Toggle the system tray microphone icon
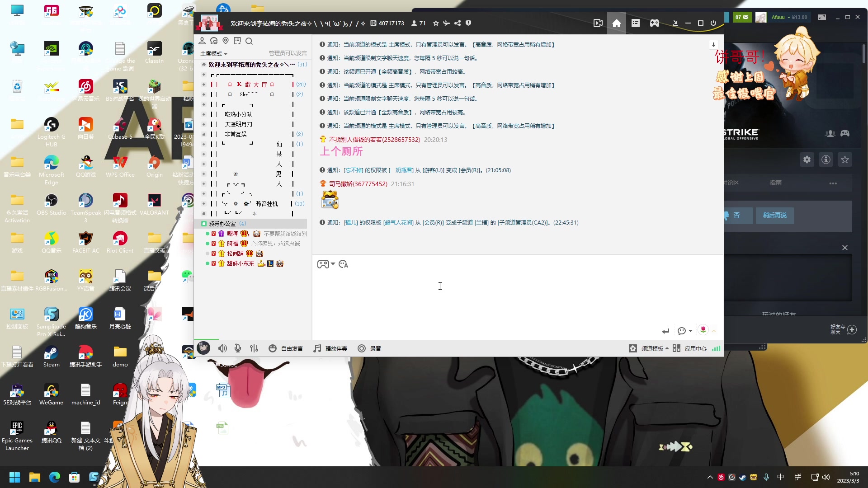 766,477
